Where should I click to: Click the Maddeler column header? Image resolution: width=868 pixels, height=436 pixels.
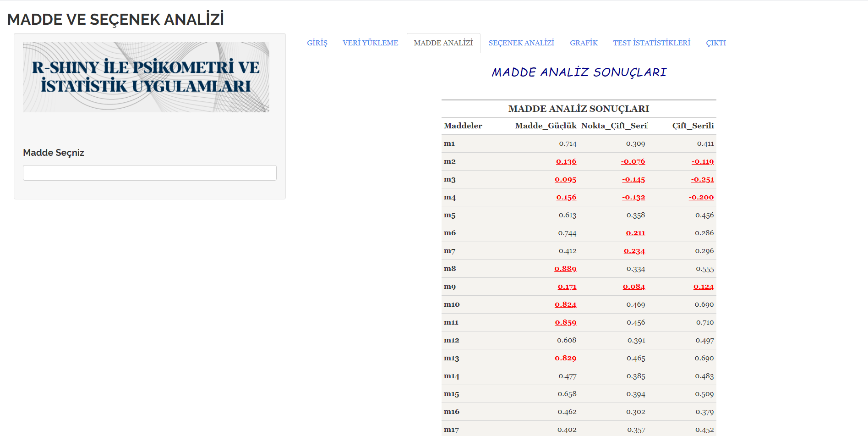pos(463,126)
